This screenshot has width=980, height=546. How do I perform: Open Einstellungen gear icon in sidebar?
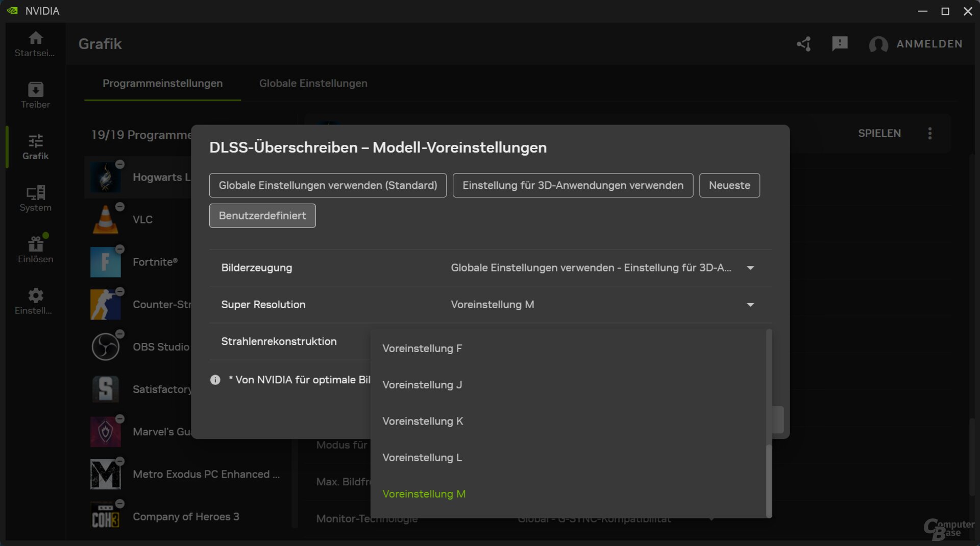click(x=35, y=301)
